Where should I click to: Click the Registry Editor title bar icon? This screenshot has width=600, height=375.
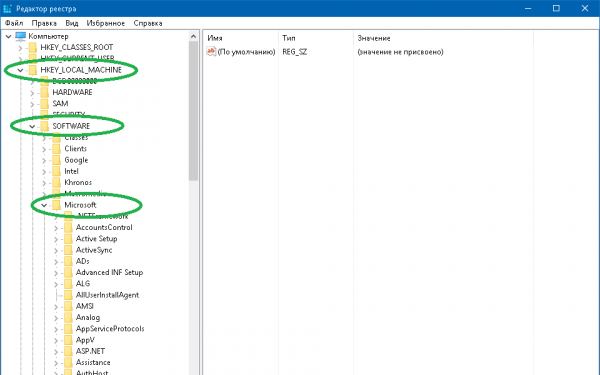pos(7,8)
